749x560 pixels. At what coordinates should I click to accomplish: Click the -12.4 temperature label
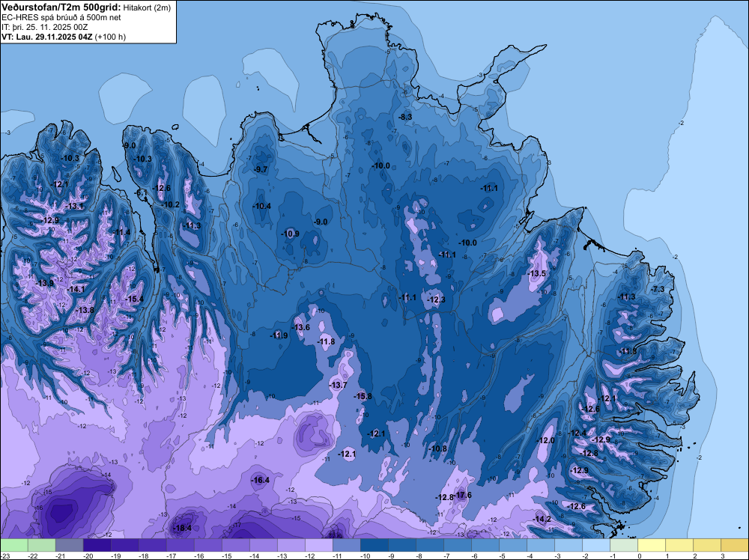tap(577, 433)
